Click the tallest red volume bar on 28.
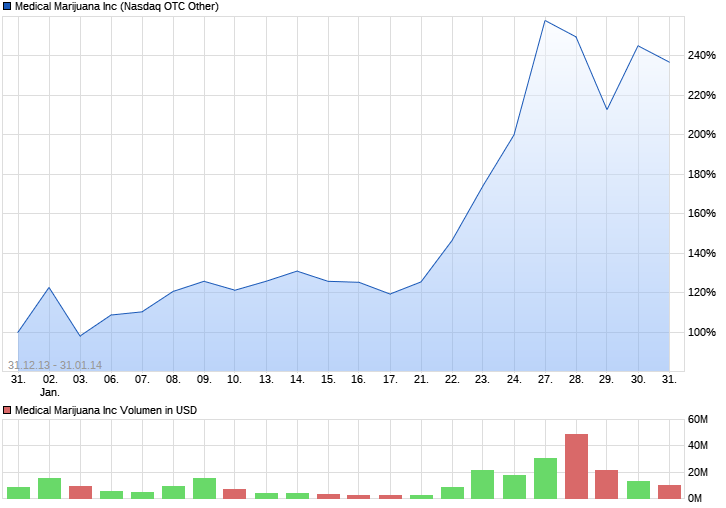 576,466
